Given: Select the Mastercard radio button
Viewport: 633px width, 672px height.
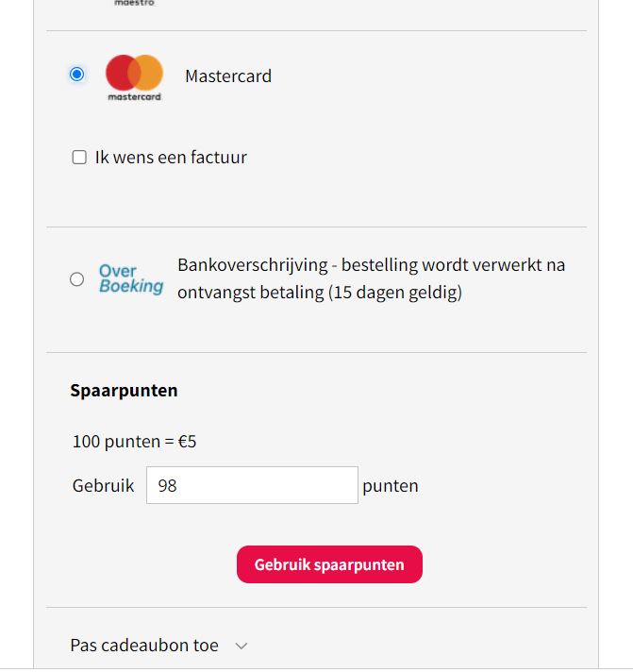Looking at the screenshot, I should (77, 75).
